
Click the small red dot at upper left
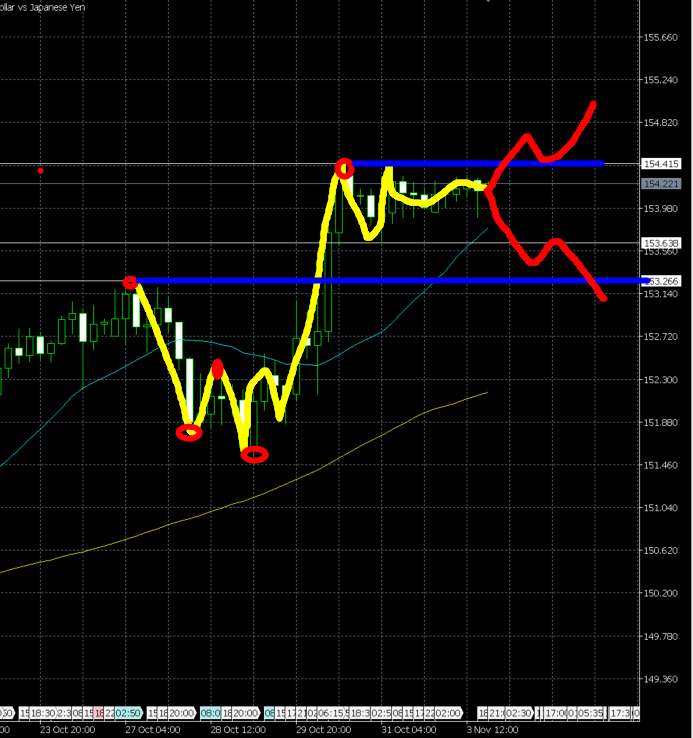point(40,171)
